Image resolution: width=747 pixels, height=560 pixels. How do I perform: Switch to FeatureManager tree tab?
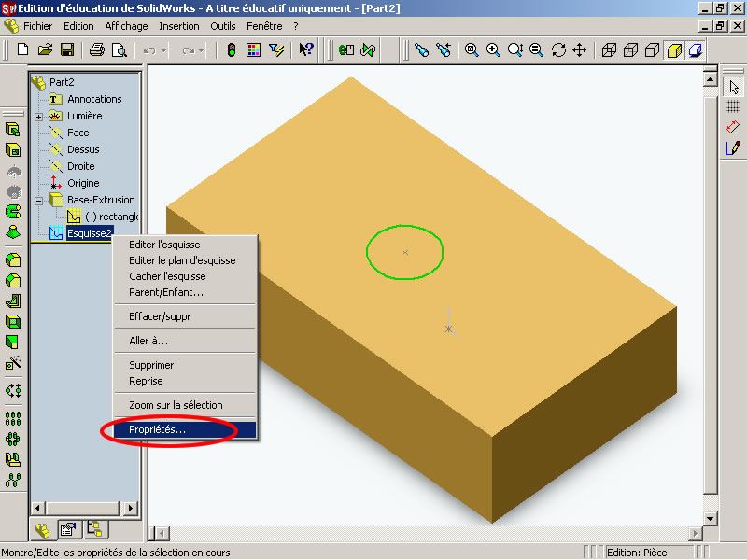pos(42,529)
